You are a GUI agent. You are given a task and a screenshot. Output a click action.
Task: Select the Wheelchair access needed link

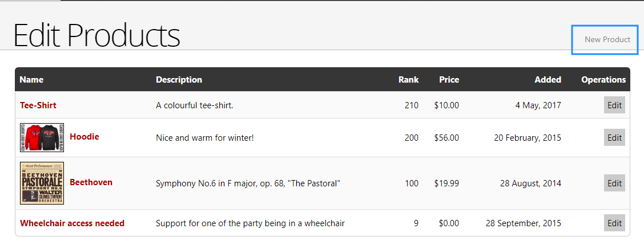coord(72,223)
